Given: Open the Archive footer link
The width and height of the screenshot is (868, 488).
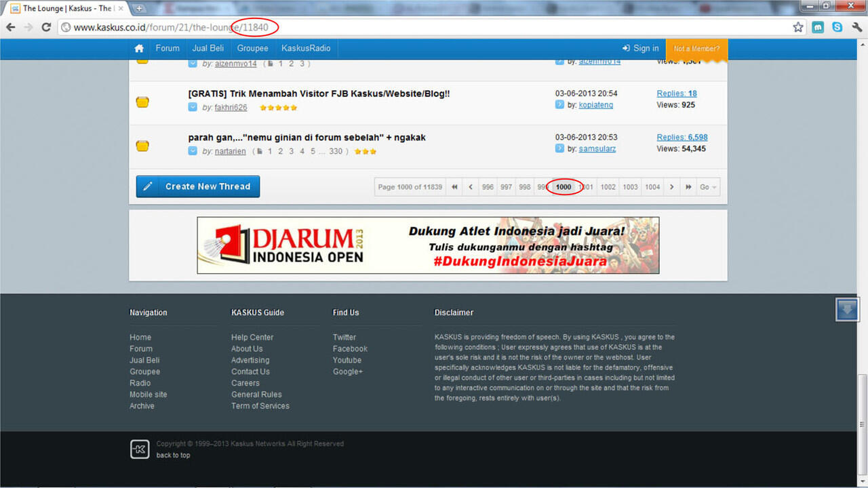Looking at the screenshot, I should tap(142, 406).
